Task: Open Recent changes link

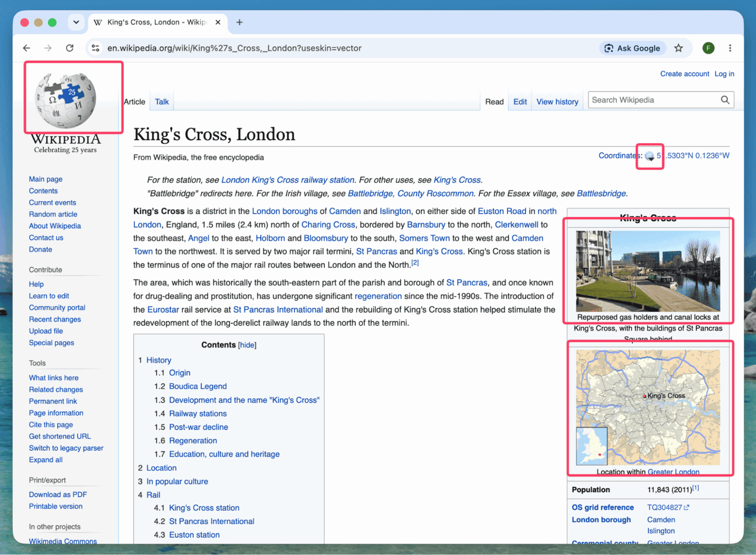Action: (55, 320)
